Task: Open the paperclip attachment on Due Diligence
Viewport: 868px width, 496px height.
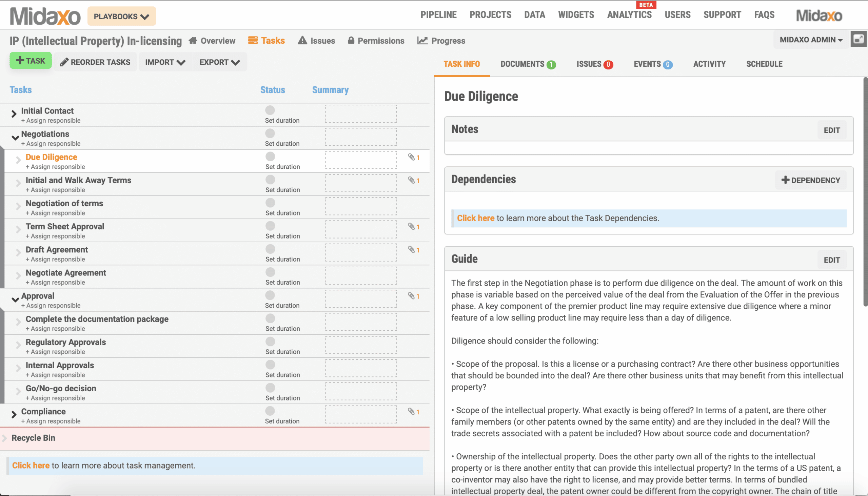Action: click(414, 157)
